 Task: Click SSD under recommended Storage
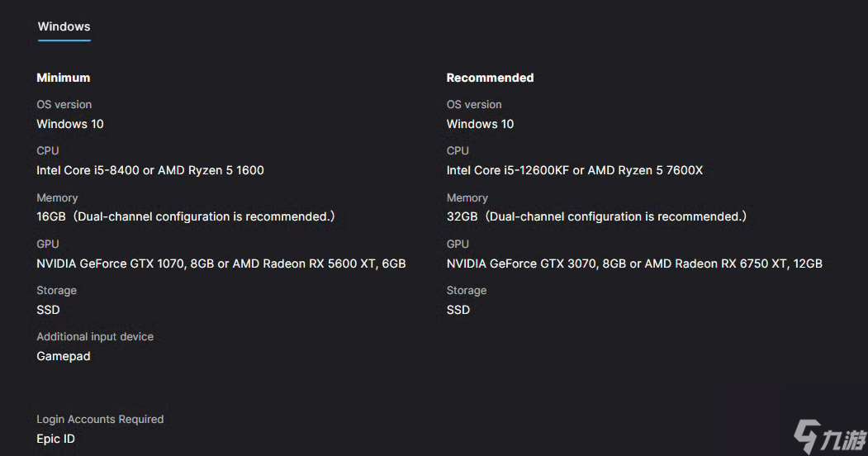click(458, 310)
